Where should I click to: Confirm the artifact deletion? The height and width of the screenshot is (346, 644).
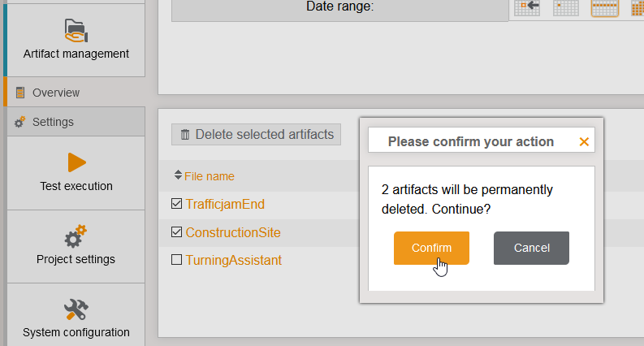431,248
